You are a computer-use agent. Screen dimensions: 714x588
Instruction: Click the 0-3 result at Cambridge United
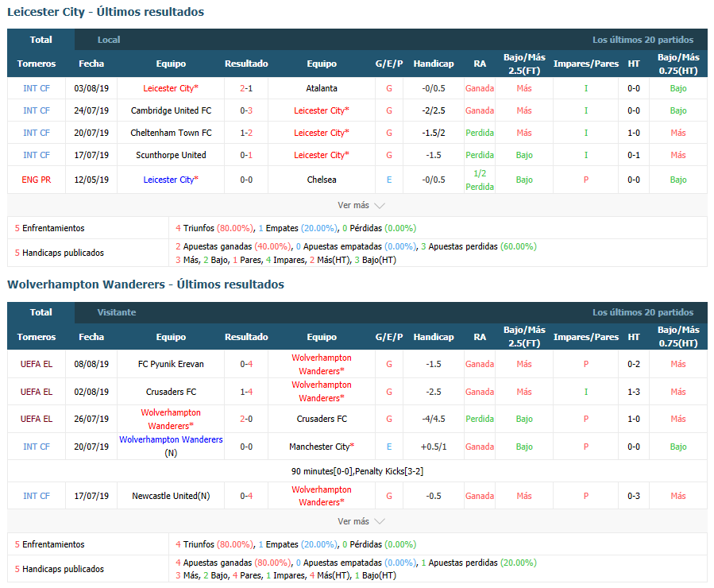(246, 110)
